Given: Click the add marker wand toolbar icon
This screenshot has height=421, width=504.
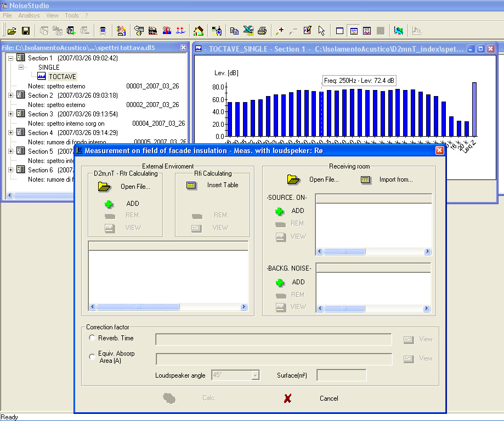Looking at the screenshot, I should 280,31.
